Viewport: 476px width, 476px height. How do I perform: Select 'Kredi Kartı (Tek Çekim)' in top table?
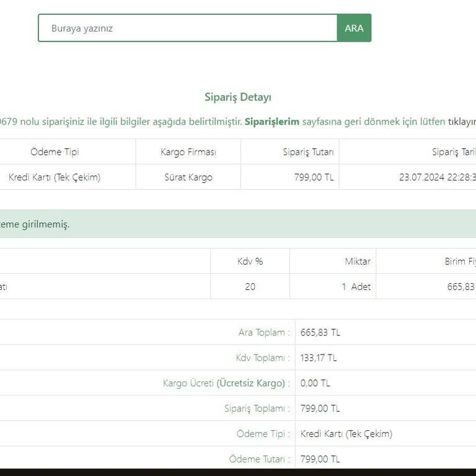pyautogui.click(x=55, y=177)
